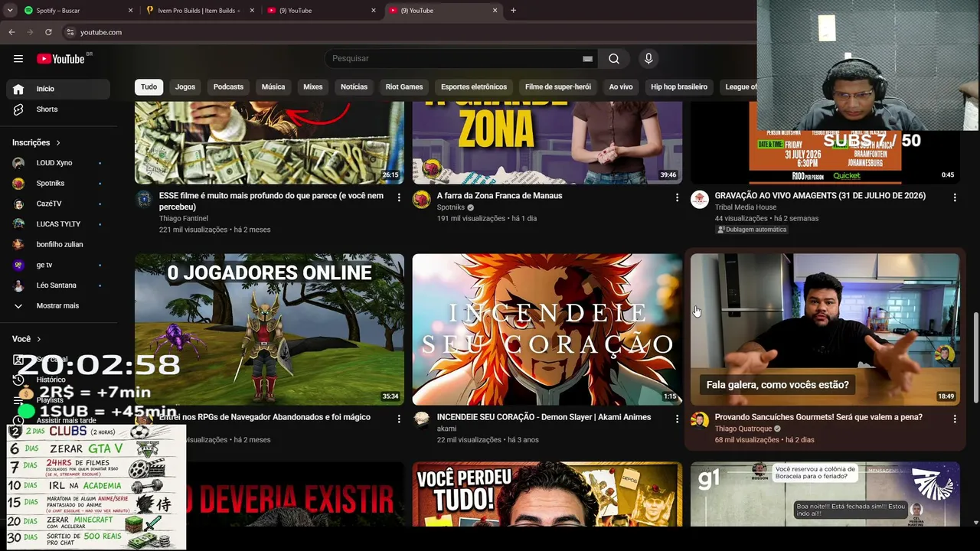Open title Provando Sancuíches Gourmets
Image resolution: width=980 pixels, height=551 pixels.
click(818, 417)
